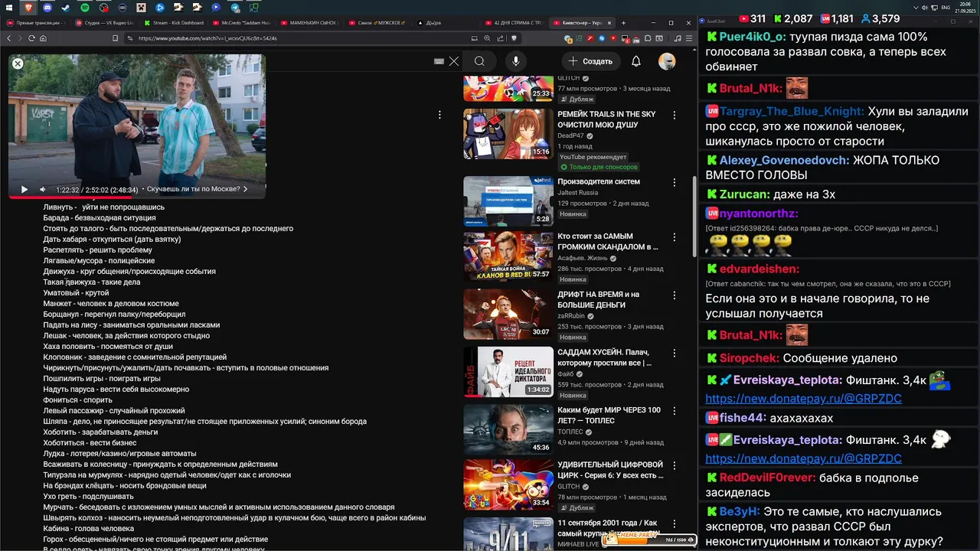Image resolution: width=980 pixels, height=551 pixels.
Task: Open options for "Каким будет МИР ЧЕРЕЗ 100 ЛЕТ" video
Action: pyautogui.click(x=675, y=410)
